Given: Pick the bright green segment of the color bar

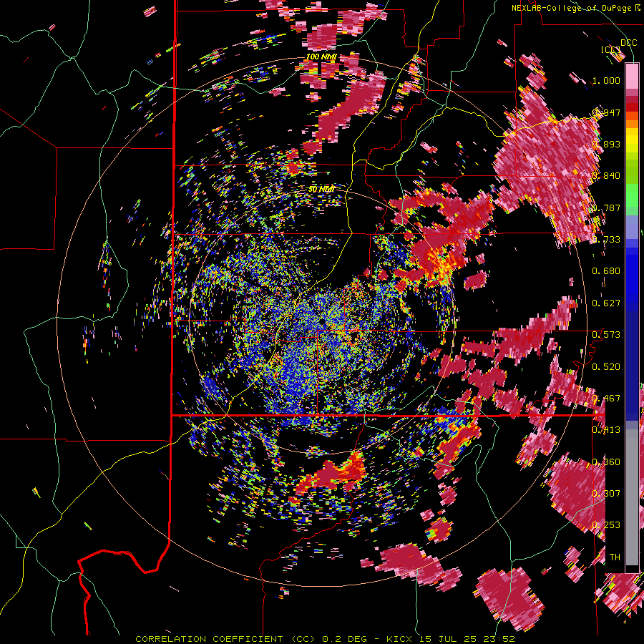Looking at the screenshot, I should click(632, 195).
